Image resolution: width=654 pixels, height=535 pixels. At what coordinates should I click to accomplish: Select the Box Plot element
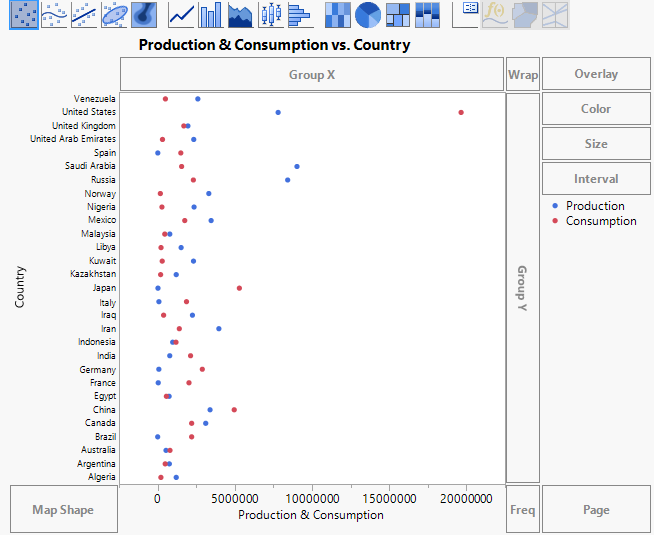click(270, 14)
